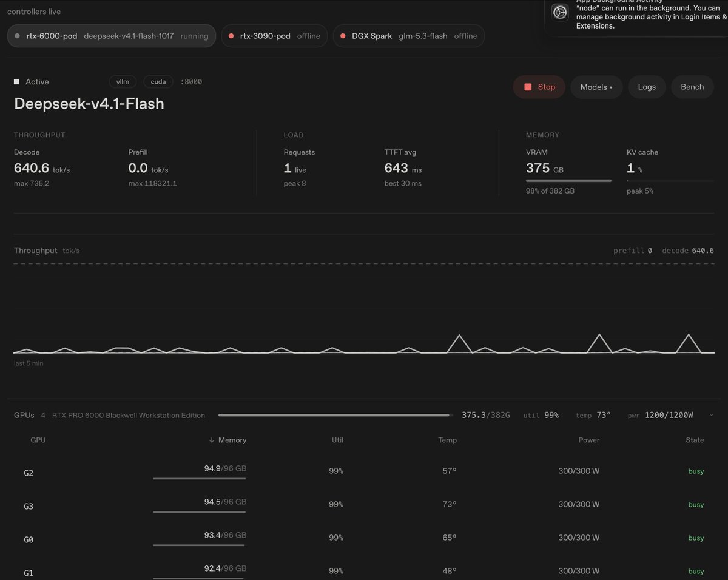Click the TTFT avg 643 ms value
The width and height of the screenshot is (728, 580).
click(x=403, y=168)
